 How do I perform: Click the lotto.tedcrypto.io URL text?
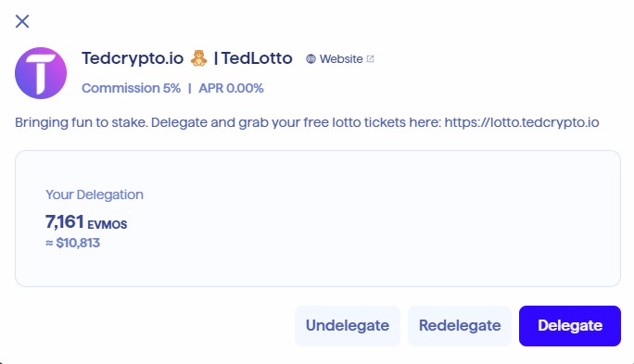522,122
